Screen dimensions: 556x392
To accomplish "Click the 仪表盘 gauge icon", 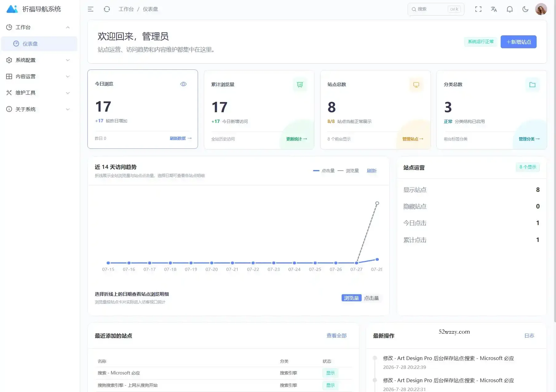I will [16, 44].
